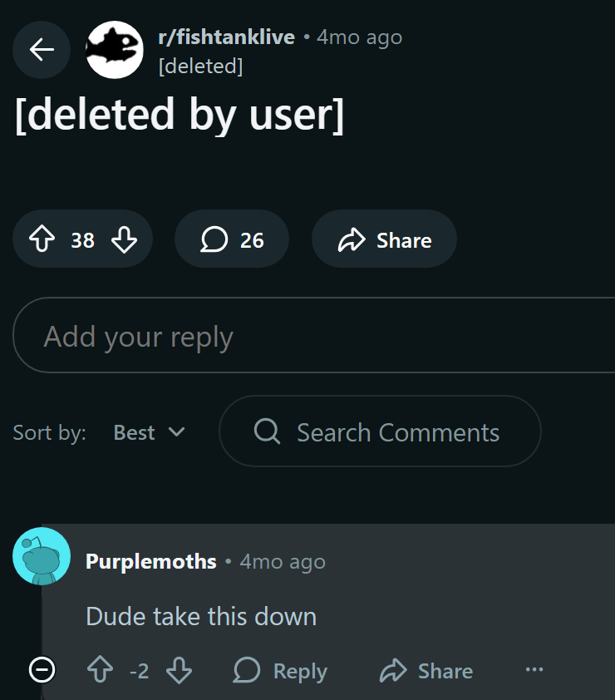
Task: Click the back arrow button
Action: tap(42, 50)
